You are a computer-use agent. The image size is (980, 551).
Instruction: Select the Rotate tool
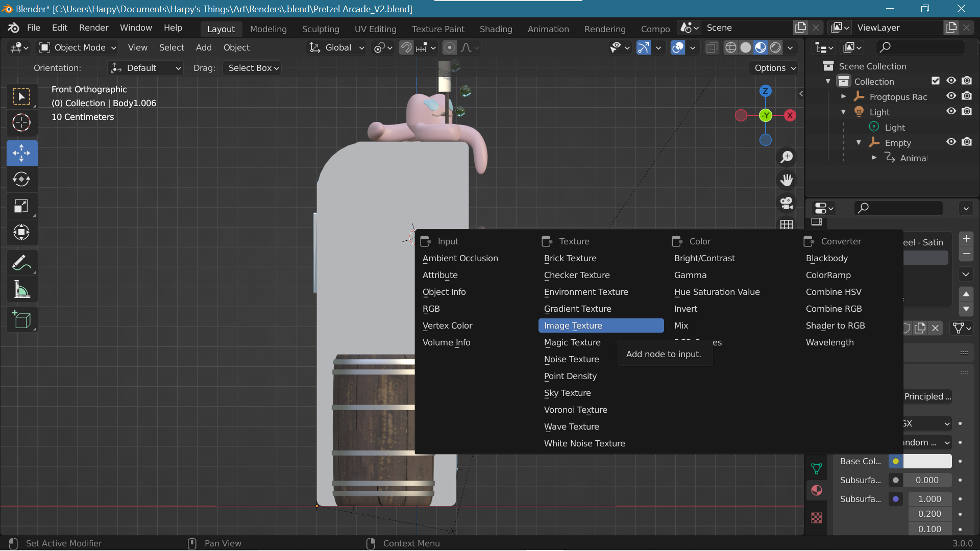pyautogui.click(x=21, y=179)
